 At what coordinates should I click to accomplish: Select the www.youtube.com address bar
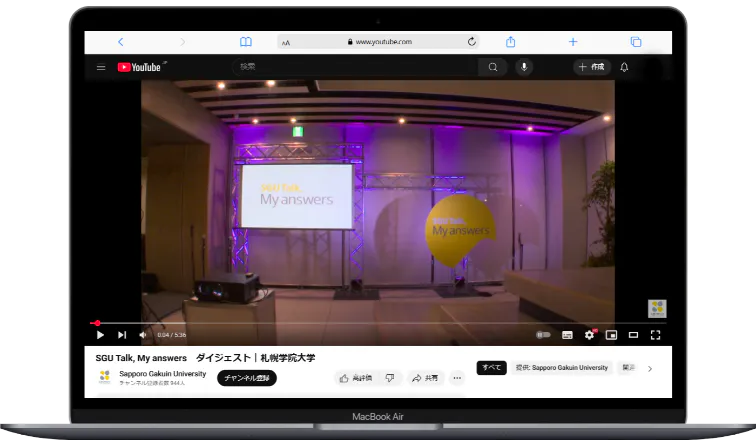point(379,42)
